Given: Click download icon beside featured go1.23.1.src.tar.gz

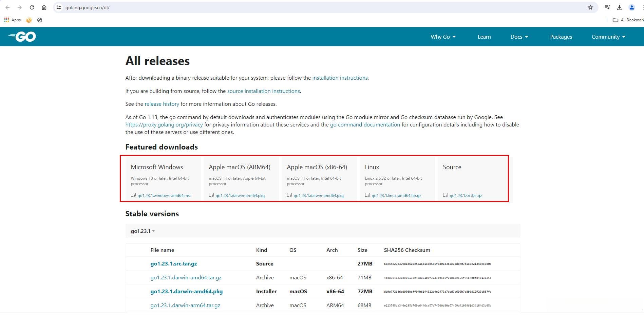Looking at the screenshot, I should [x=446, y=195].
